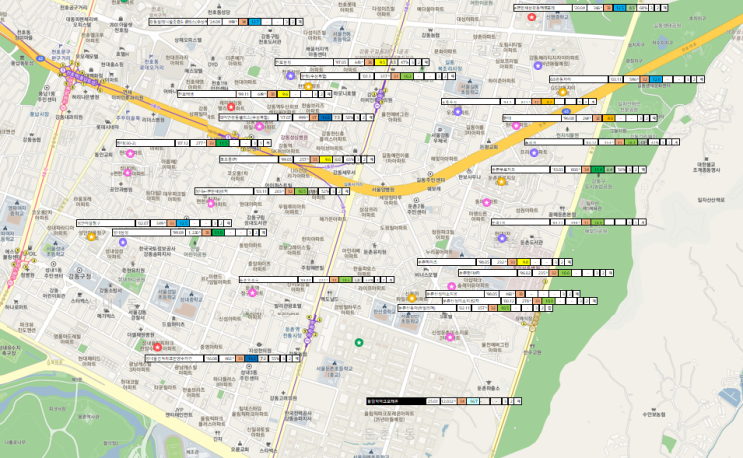743x458 pixels.
Task: Select the black 올림픽파크포레온 label bar
Action: [396, 401]
